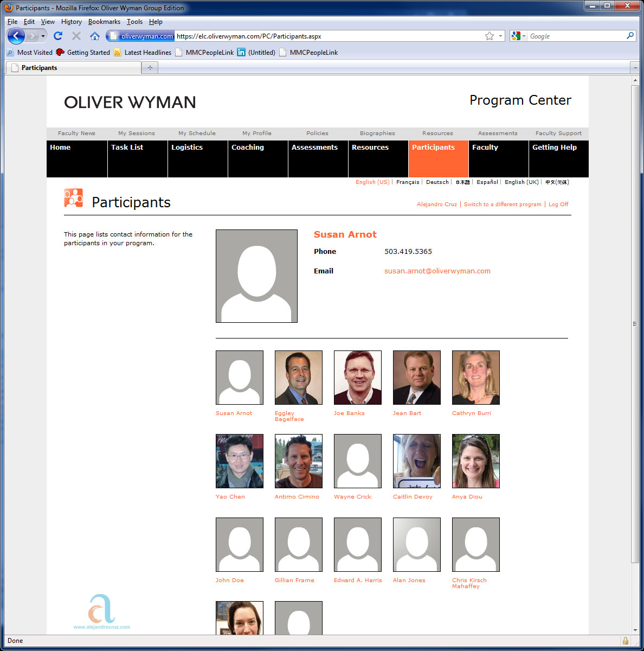Open the Getting Started bookmark

[83, 53]
